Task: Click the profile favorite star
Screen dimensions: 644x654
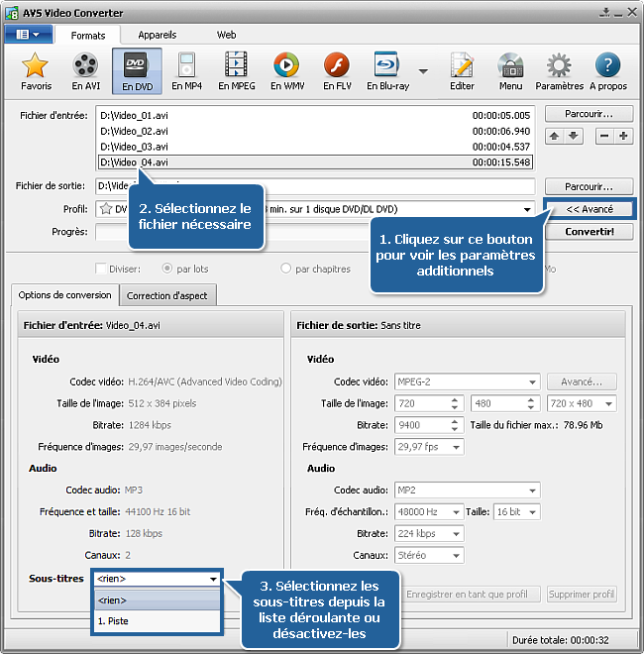Action: point(106,208)
